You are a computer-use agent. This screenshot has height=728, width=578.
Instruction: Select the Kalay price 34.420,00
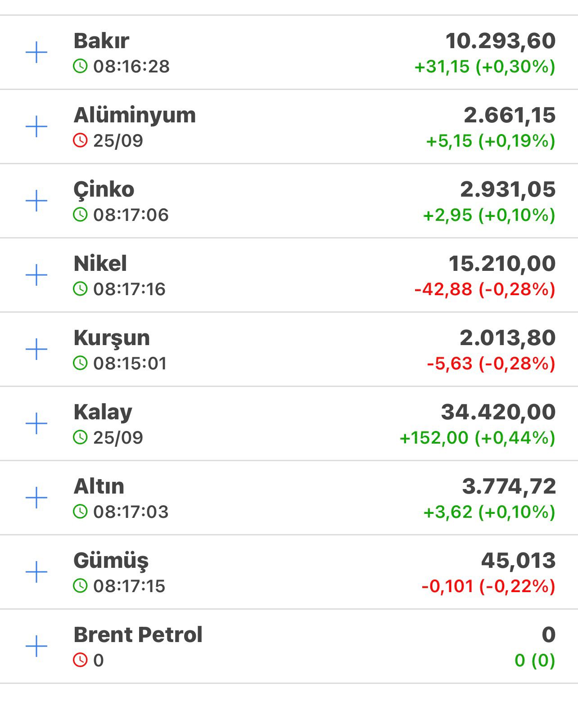498,412
